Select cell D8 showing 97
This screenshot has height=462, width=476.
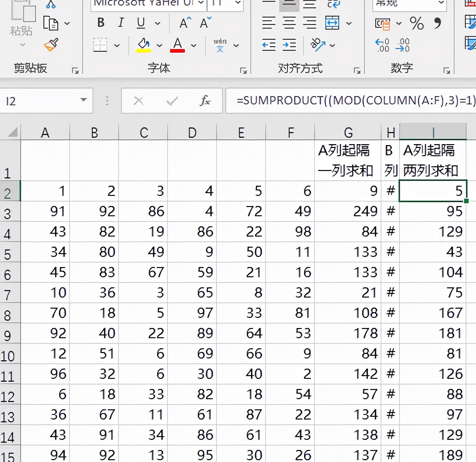192,313
